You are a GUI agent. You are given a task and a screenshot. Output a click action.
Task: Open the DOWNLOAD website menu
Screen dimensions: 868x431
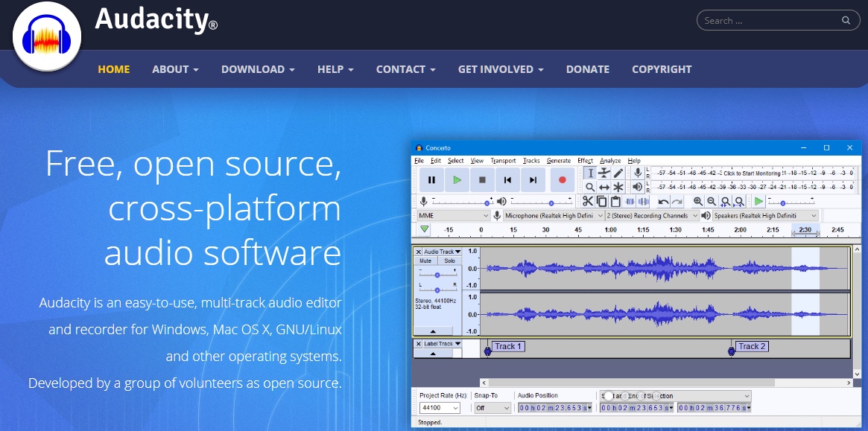coord(258,69)
